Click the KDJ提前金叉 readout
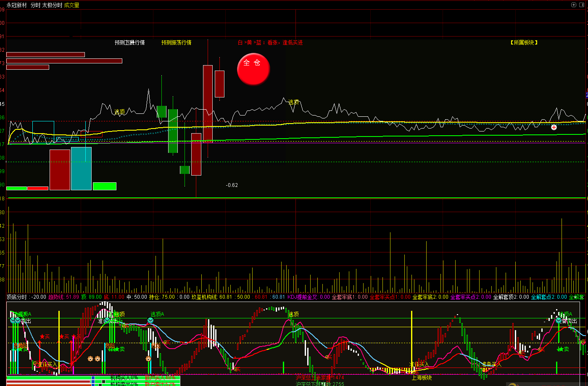Viewport: 588px width, 386px height. [308, 297]
